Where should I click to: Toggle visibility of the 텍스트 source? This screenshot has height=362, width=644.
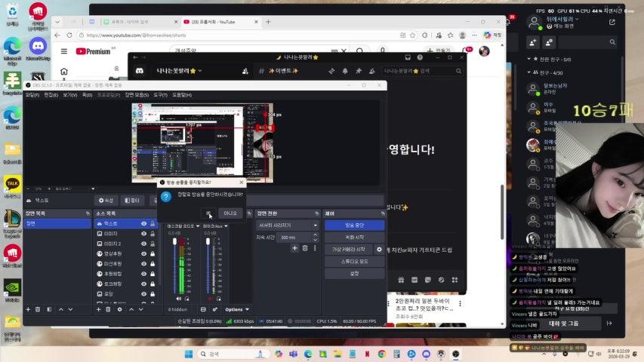tap(143, 224)
